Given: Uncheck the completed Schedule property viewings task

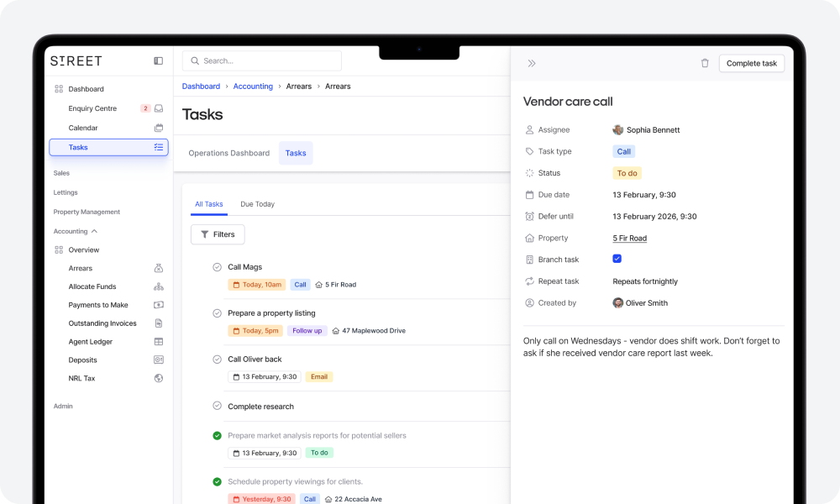Looking at the screenshot, I should point(217,480).
